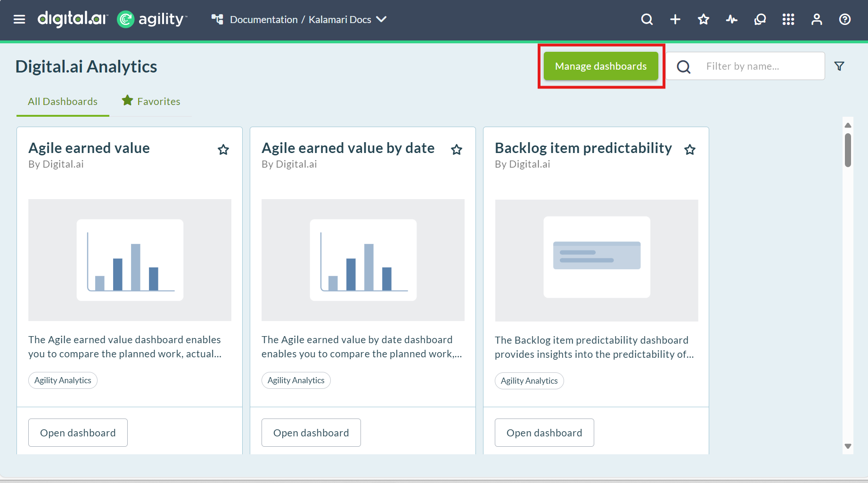This screenshot has height=483, width=868.
Task: Open the hamburger main menu
Action: click(19, 19)
